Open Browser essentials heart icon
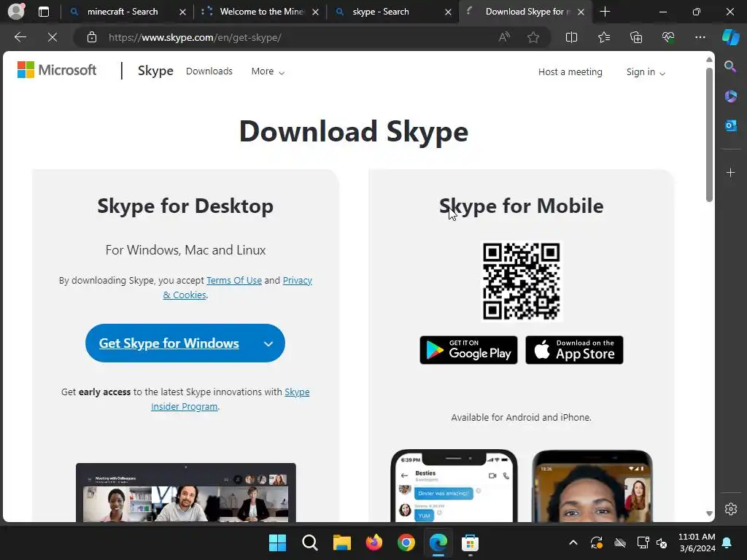 coord(668,37)
